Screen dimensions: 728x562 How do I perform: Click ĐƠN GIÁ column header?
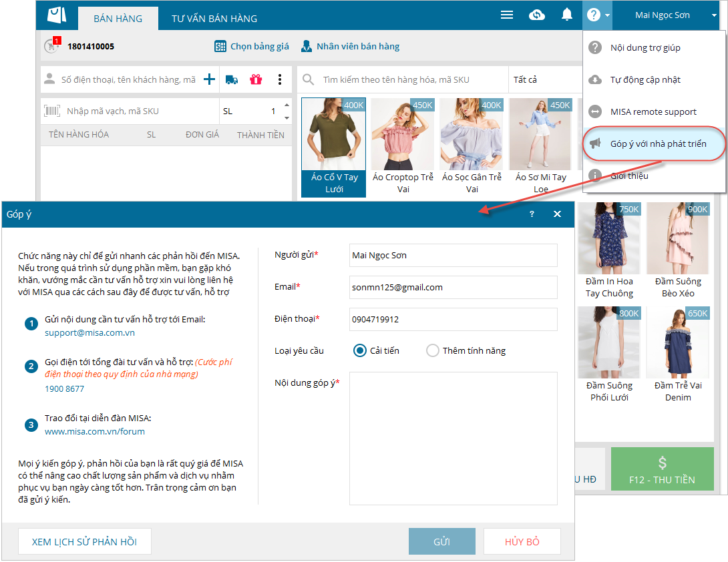click(x=202, y=135)
